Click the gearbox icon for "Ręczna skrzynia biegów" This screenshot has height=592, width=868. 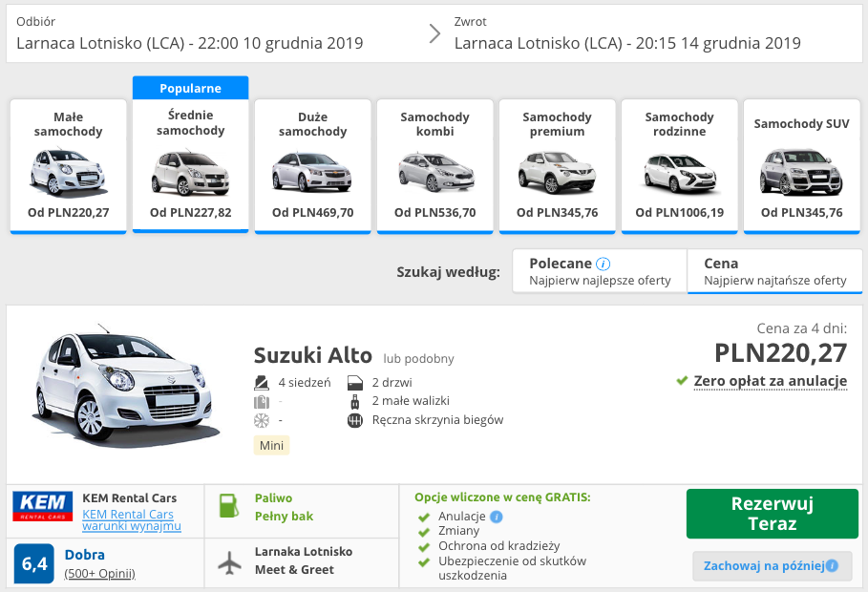[x=352, y=419]
